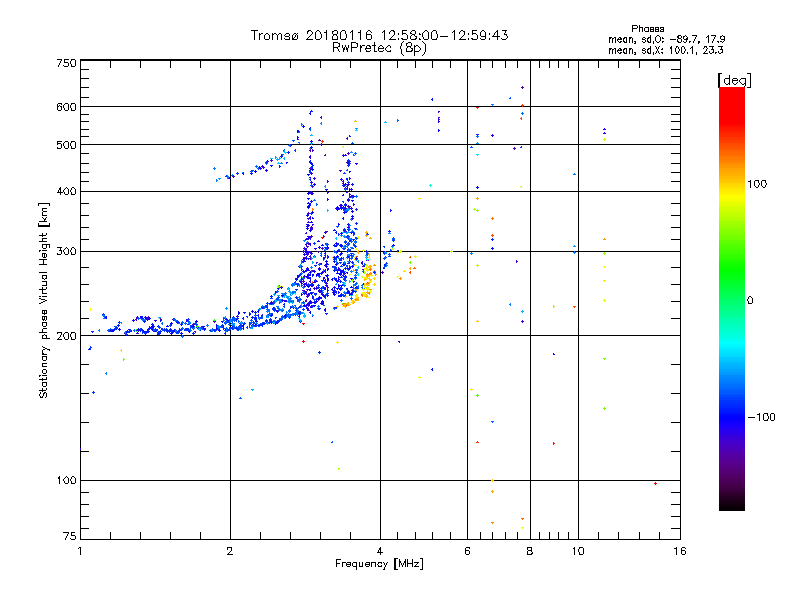Pick the black bottom of the phase colorbar
The image size is (800, 600).
(732, 503)
